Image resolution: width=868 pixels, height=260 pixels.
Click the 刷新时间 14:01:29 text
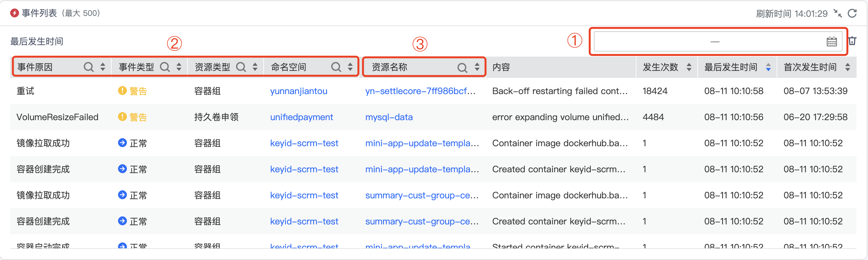pyautogui.click(x=792, y=14)
